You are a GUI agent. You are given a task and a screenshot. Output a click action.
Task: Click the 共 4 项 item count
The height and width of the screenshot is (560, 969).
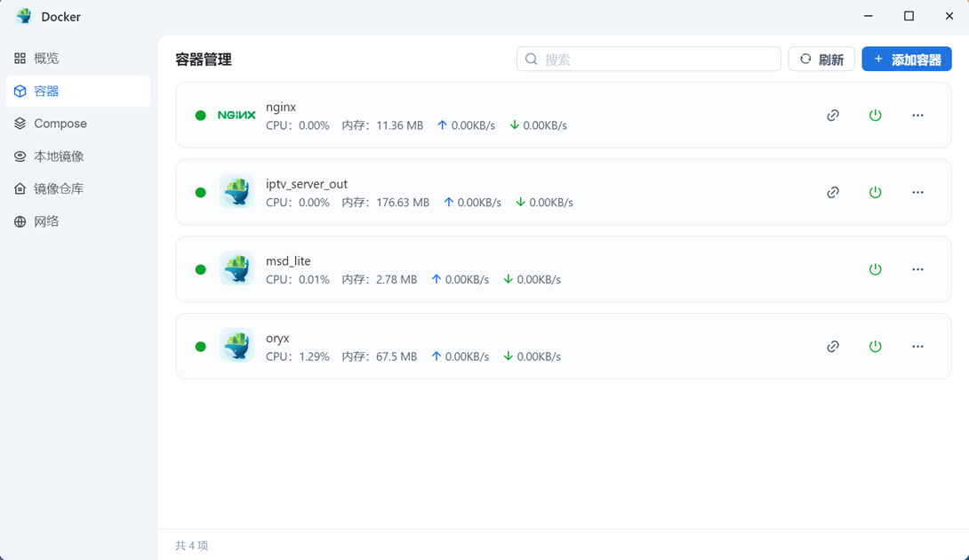pyautogui.click(x=191, y=545)
